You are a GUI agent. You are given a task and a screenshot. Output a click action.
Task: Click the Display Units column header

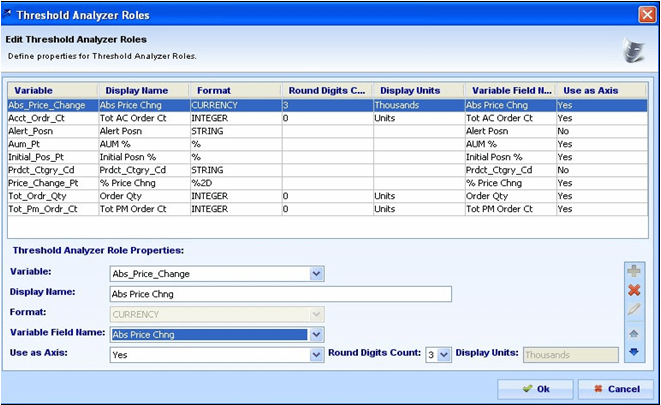coord(419,91)
